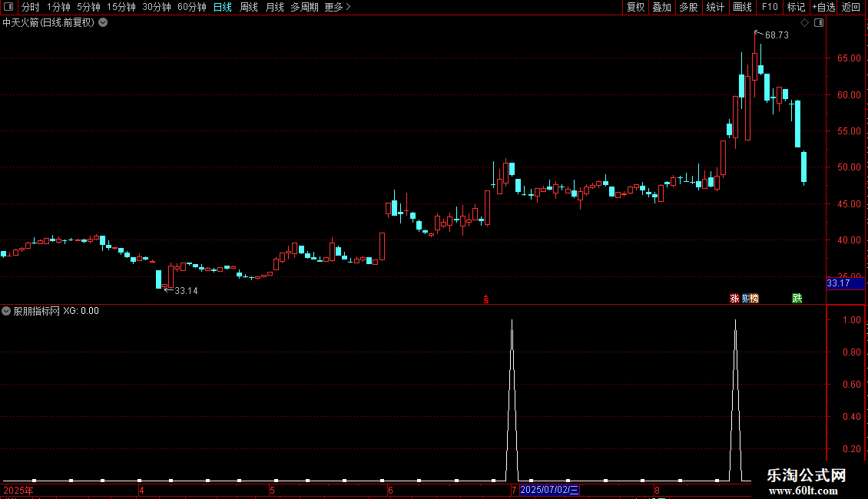Click the 50.00 price axis label
Image resolution: width=868 pixels, height=499 pixels.
849,167
